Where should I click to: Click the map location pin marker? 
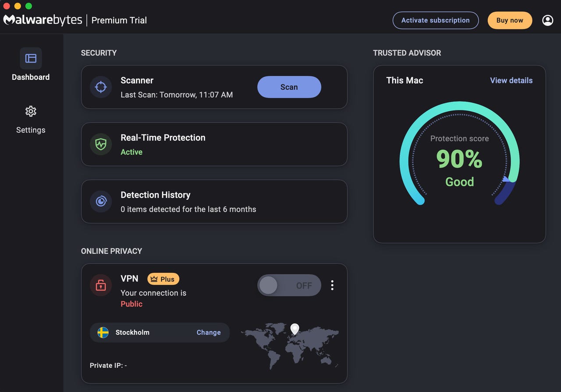tap(295, 329)
